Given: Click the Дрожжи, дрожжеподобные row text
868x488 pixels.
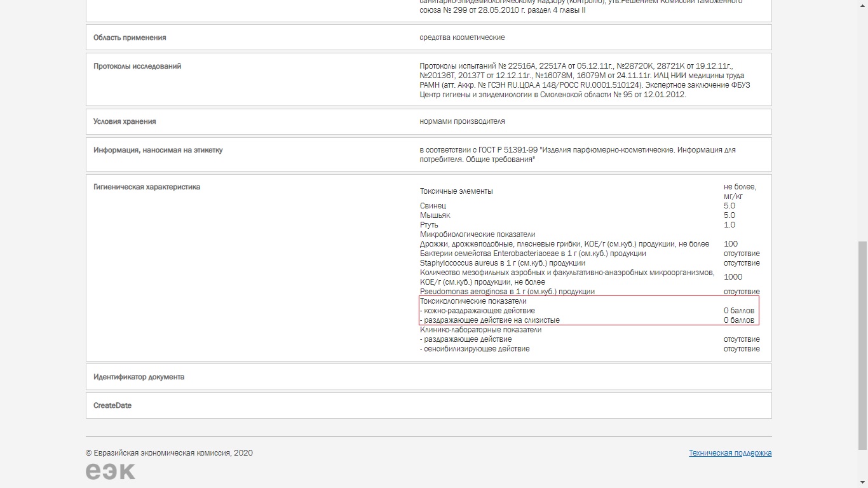Looking at the screenshot, I should tap(564, 244).
